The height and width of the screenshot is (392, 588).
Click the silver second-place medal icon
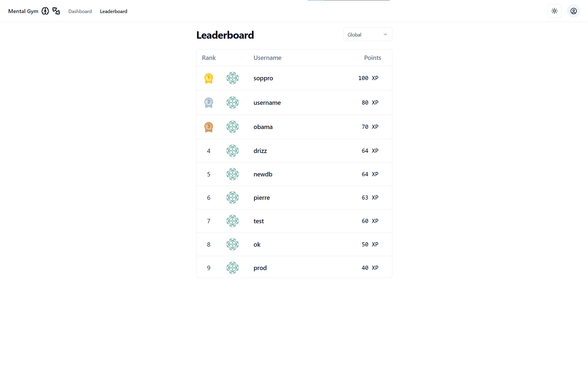[208, 103]
